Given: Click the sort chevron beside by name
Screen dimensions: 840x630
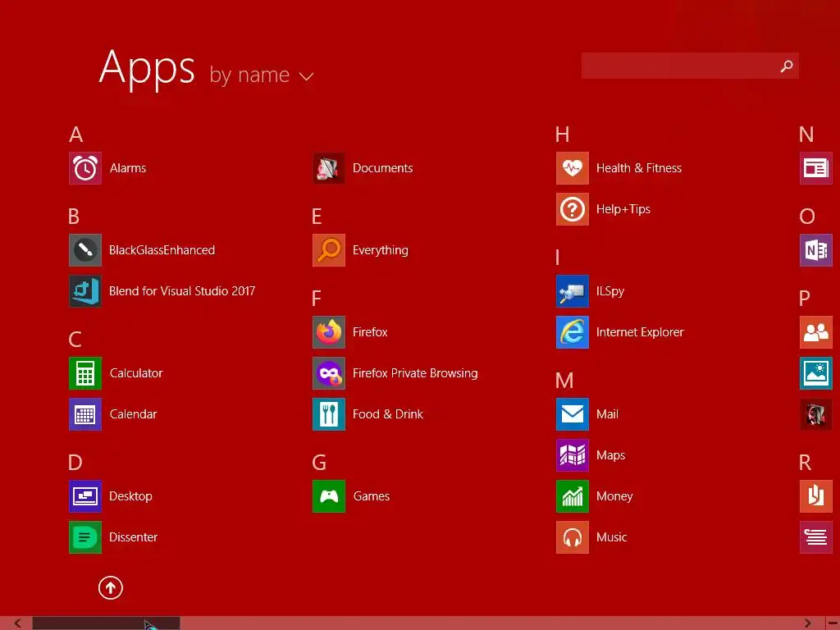Looking at the screenshot, I should coord(306,76).
